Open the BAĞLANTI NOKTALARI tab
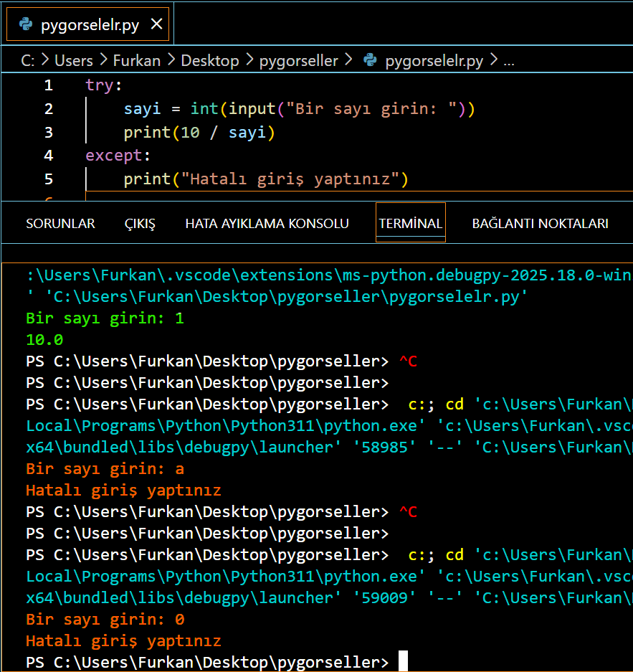 [540, 223]
